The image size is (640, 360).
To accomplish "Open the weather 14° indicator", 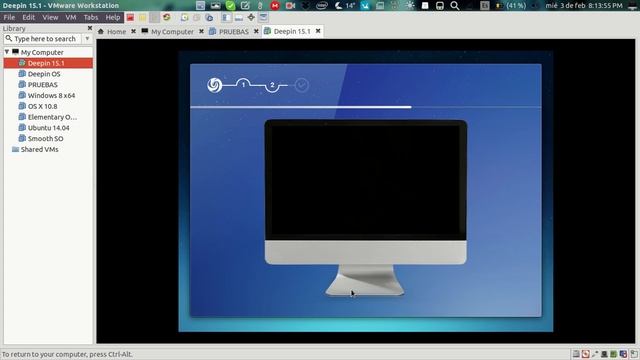I will (345, 5).
